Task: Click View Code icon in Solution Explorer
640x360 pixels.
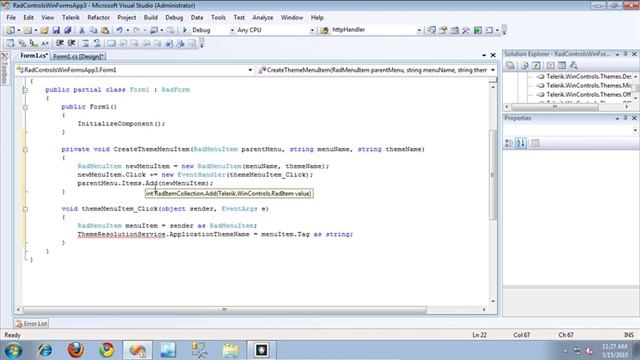Action: 550,65
